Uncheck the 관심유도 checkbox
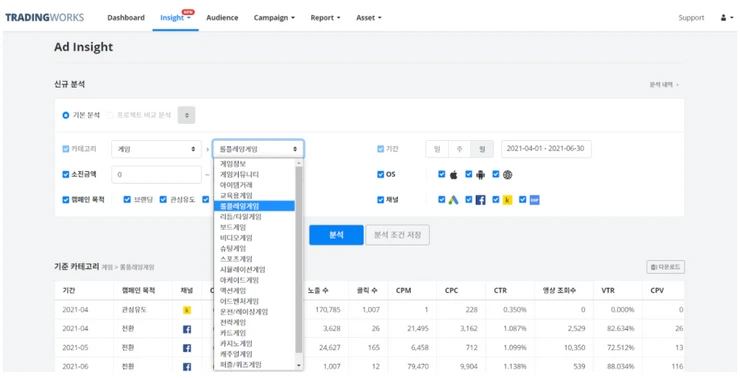Viewport: 740px width, 378px height. tap(163, 200)
